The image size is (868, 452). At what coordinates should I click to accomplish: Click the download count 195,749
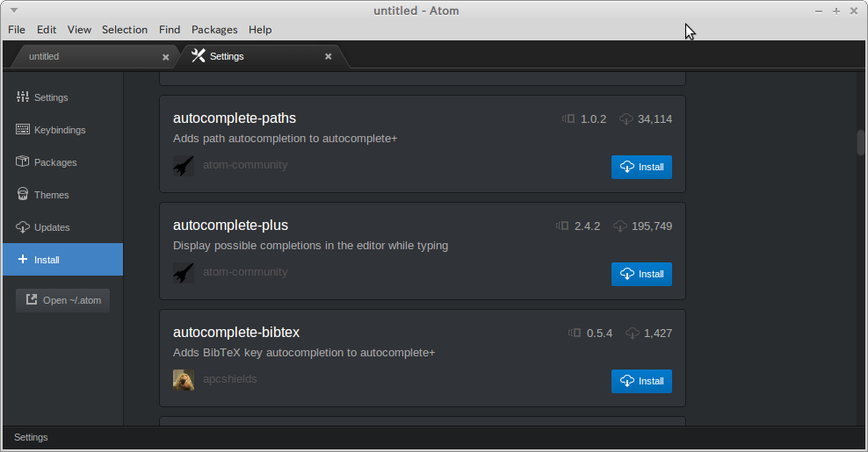652,226
